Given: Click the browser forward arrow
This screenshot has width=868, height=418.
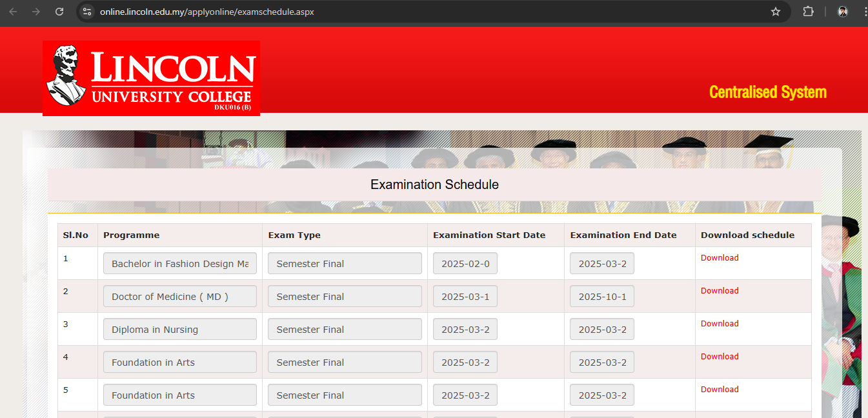Looking at the screenshot, I should 36,12.
